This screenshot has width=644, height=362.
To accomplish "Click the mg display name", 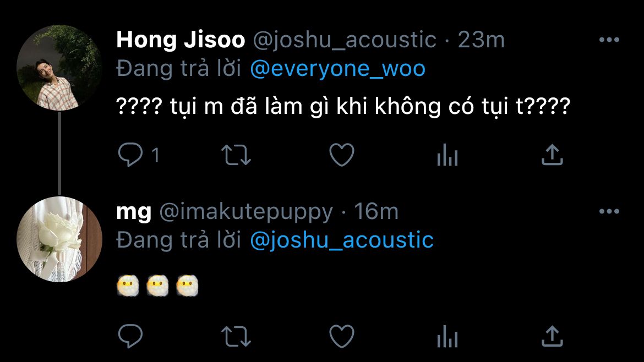I will click(134, 212).
